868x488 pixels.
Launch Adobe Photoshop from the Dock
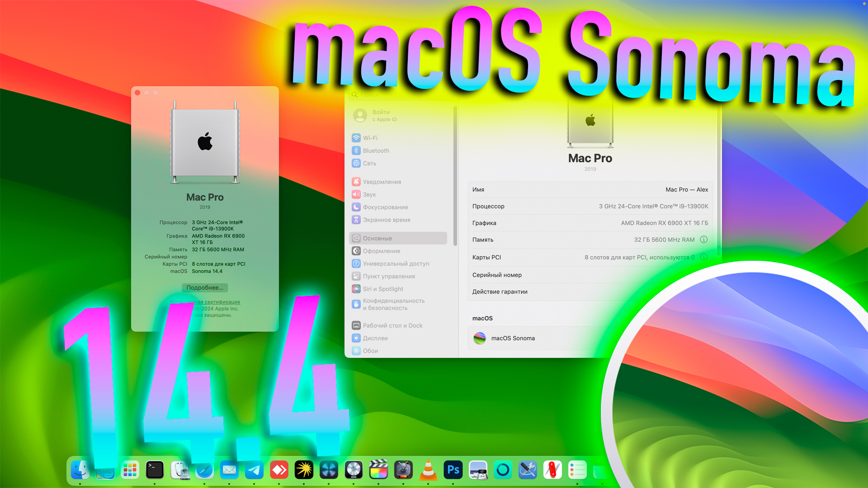point(453,470)
